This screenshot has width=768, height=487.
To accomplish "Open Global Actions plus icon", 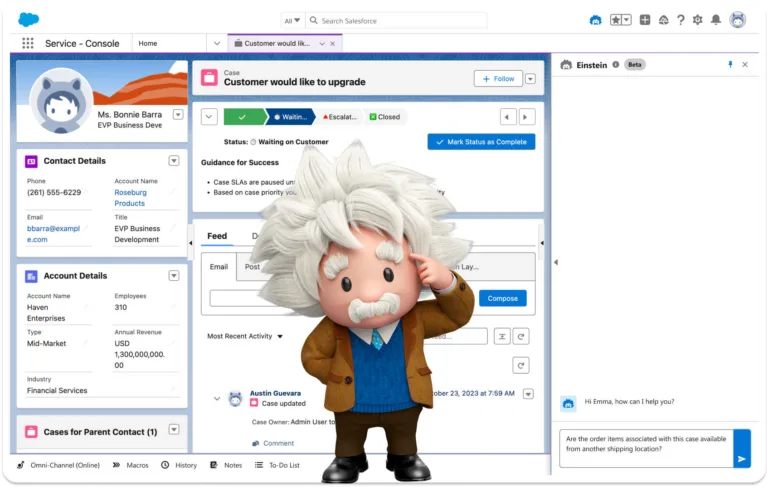I will (645, 20).
